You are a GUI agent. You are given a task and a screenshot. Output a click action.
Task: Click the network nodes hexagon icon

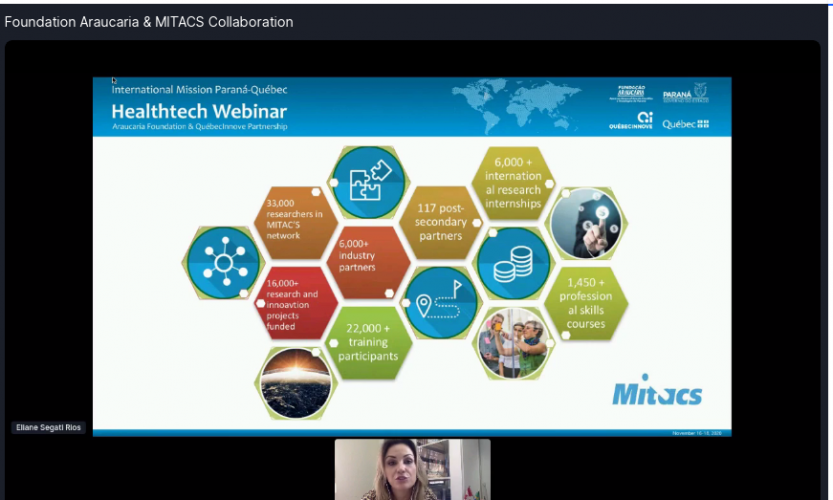pyautogui.click(x=223, y=263)
